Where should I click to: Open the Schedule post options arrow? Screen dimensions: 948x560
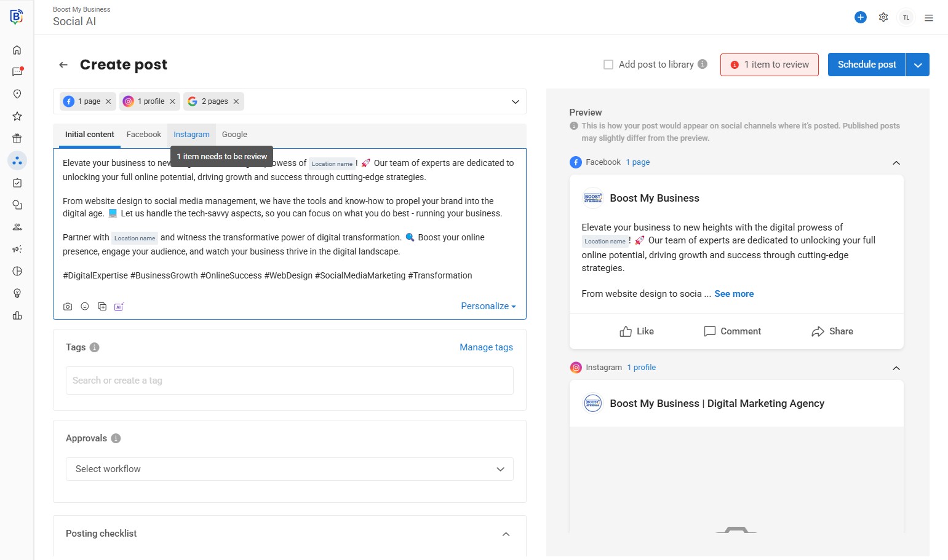918,65
